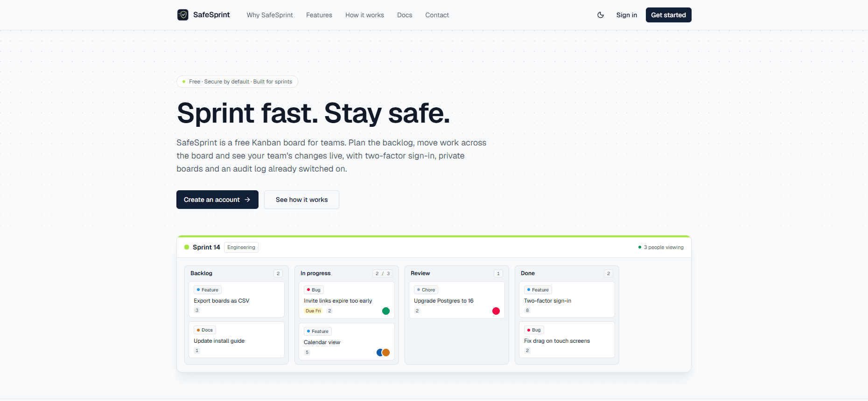Click the Feature tag on Calendar view card
This screenshot has width=868, height=401.
pos(318,332)
